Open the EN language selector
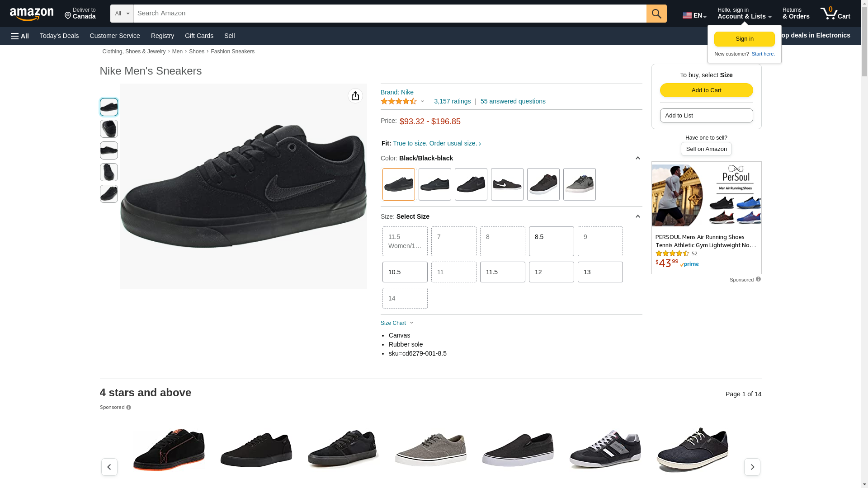The image size is (868, 488). click(694, 15)
